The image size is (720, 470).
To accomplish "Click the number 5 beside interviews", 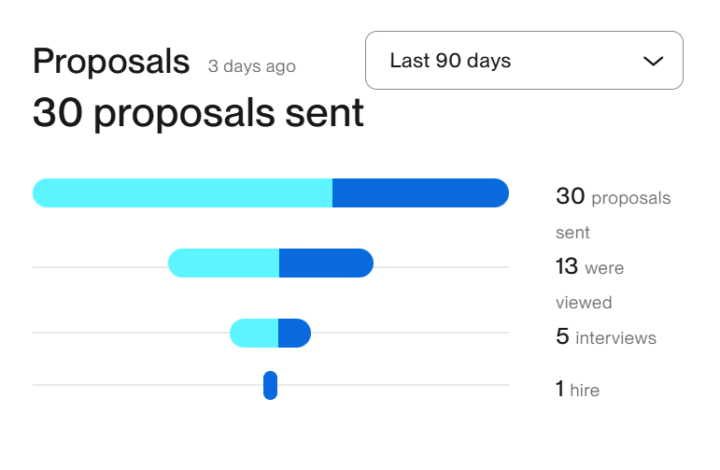I will 562,336.
